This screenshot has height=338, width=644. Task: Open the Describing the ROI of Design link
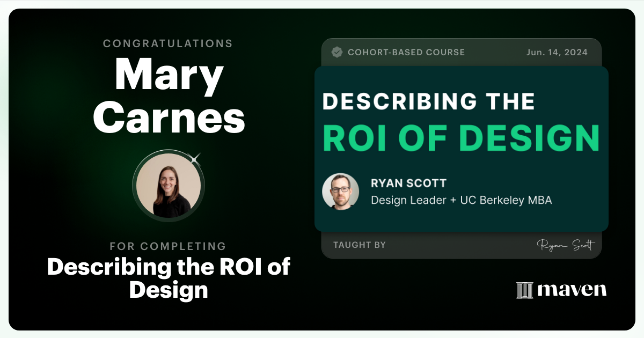[x=168, y=279]
